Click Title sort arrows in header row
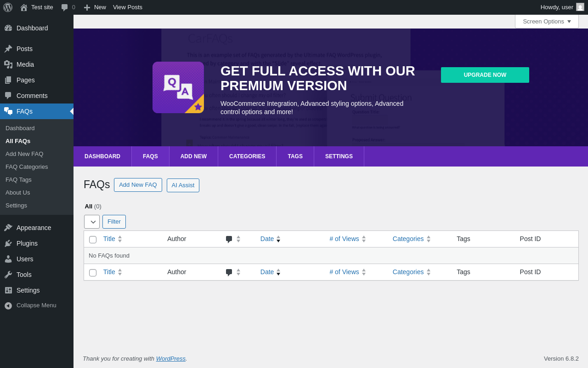This screenshot has width=588, height=368. pyautogui.click(x=120, y=239)
